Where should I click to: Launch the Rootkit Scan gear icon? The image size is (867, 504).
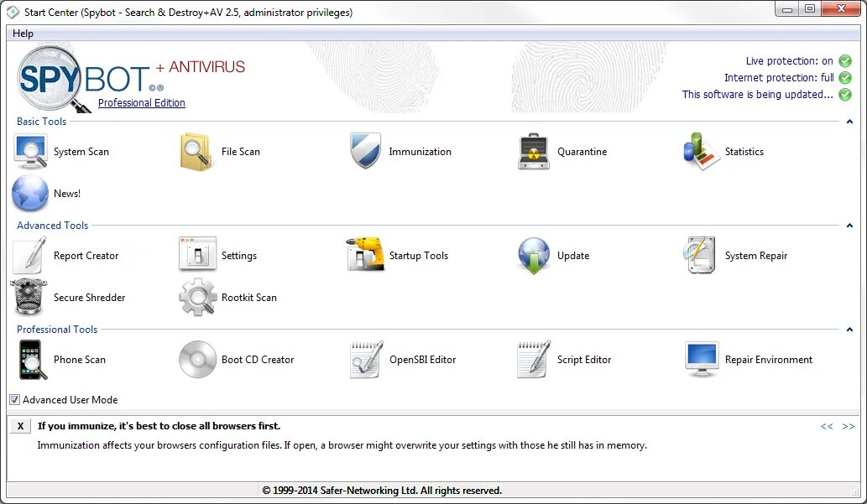(197, 298)
